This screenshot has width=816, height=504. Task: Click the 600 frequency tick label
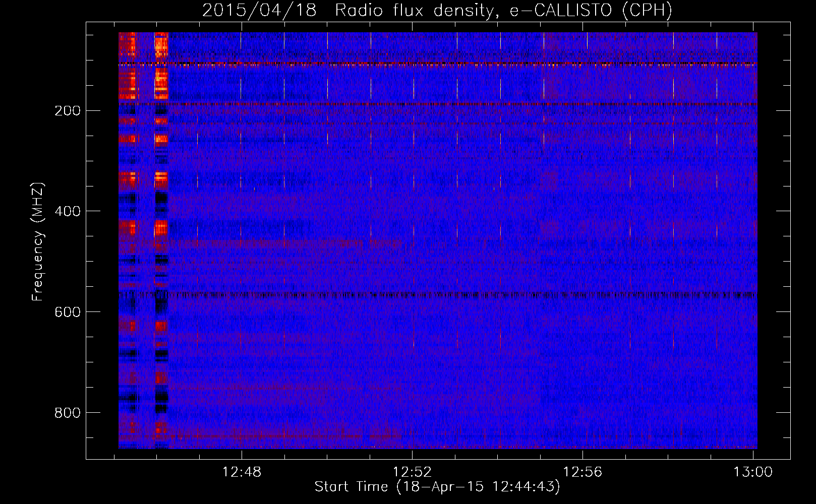coord(67,312)
